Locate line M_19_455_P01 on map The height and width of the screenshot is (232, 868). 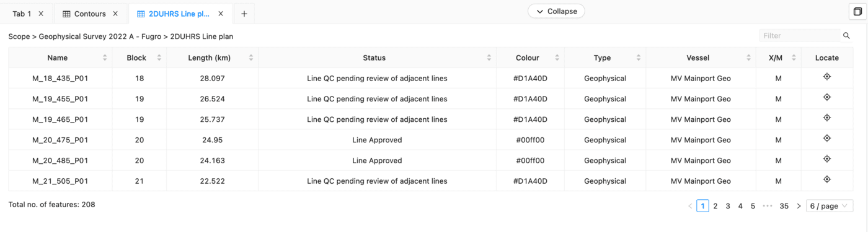coord(826,98)
